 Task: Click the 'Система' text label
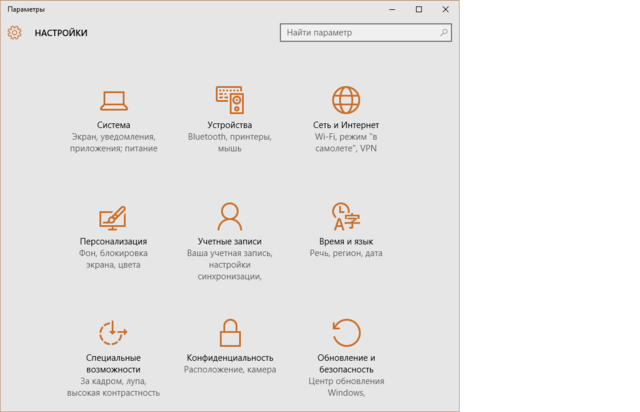(113, 125)
